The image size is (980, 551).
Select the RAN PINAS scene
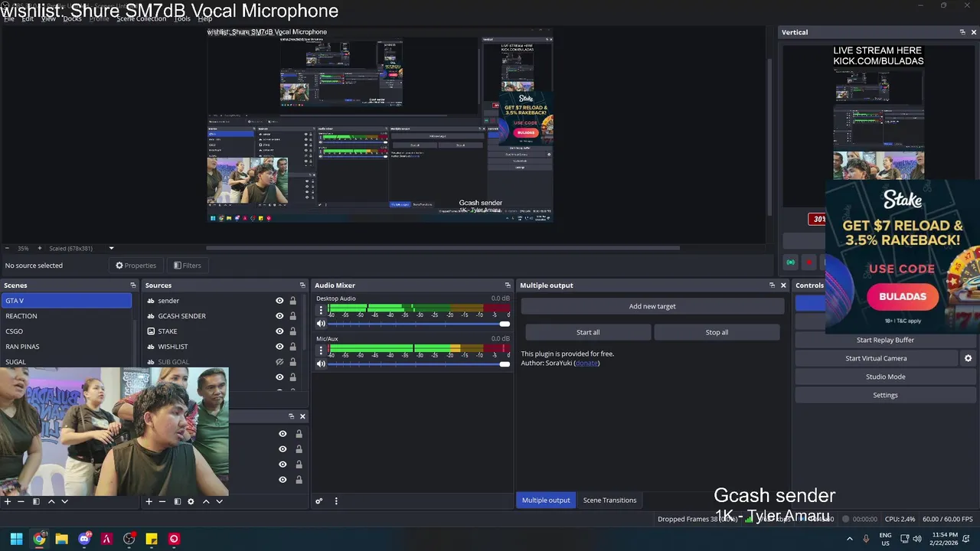pyautogui.click(x=67, y=347)
